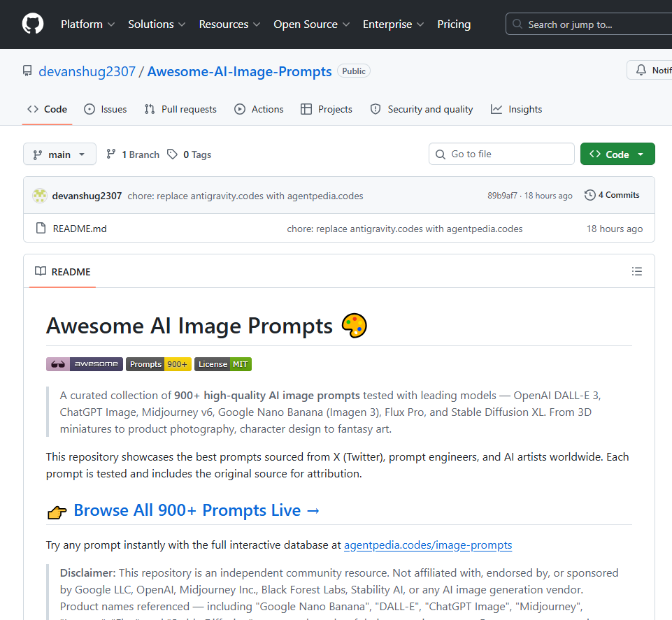Follow the Browse All 900+ Prompts Live link
This screenshot has width=672, height=620.
(196, 510)
